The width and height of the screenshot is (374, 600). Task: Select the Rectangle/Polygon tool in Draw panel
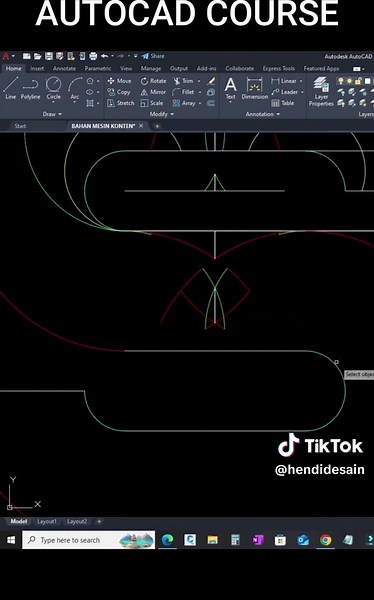point(90,81)
